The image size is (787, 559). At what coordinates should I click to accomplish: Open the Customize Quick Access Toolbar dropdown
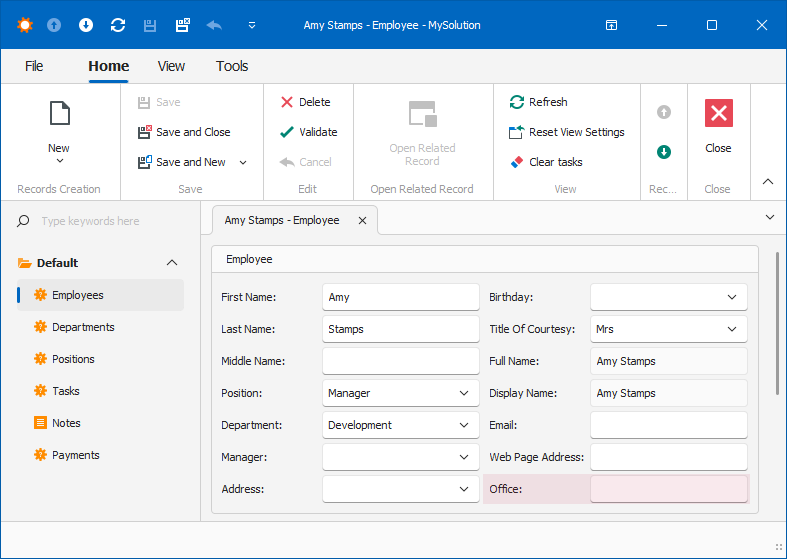tap(252, 25)
